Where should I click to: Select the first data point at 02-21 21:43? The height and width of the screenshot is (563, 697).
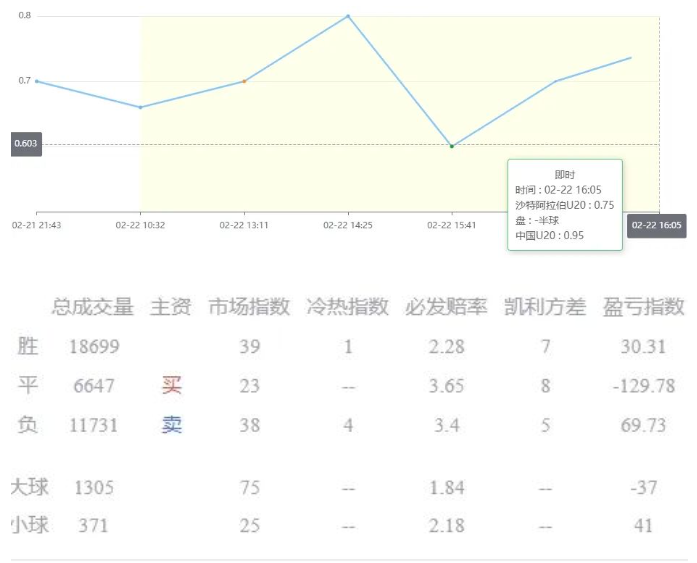tap(37, 81)
